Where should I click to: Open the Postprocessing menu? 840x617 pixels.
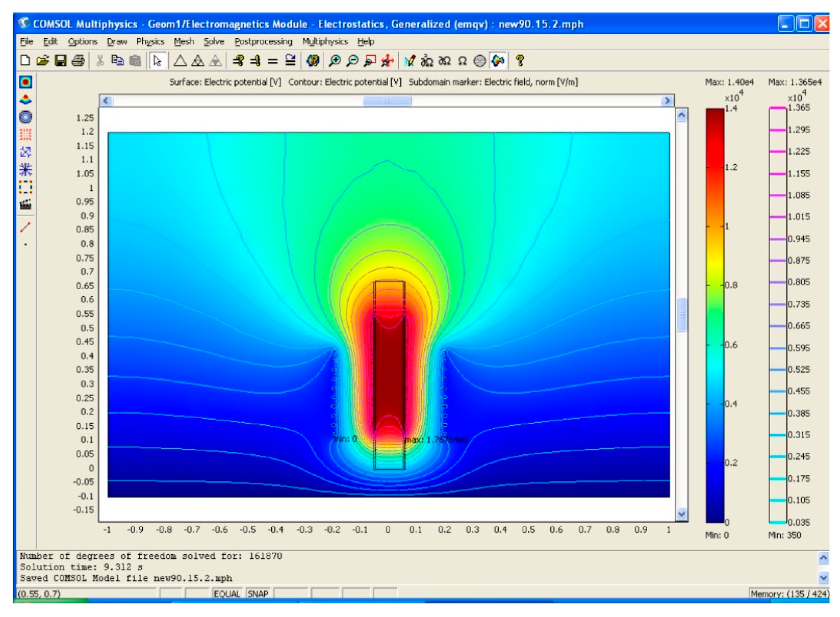263,41
